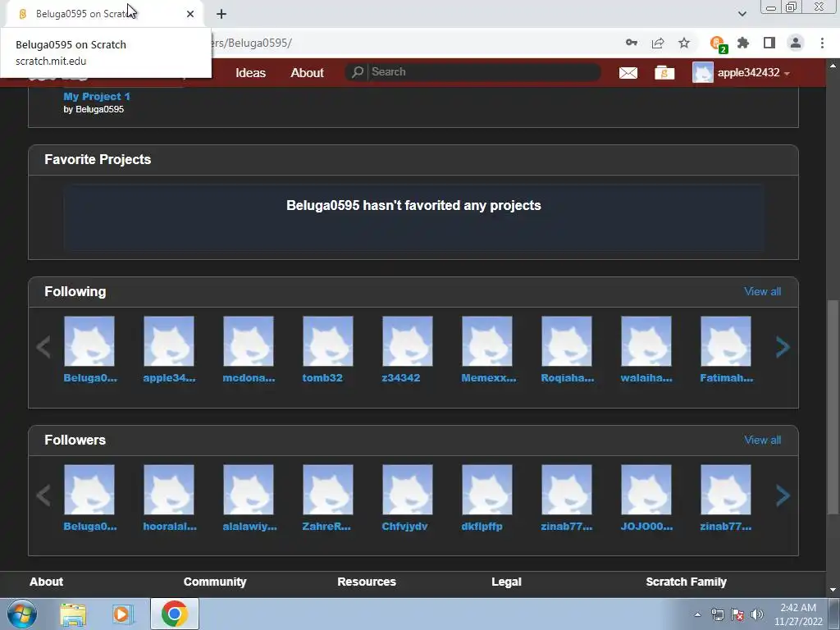Open File Explorer from the taskbar
The width and height of the screenshot is (840, 630).
pyautogui.click(x=73, y=614)
